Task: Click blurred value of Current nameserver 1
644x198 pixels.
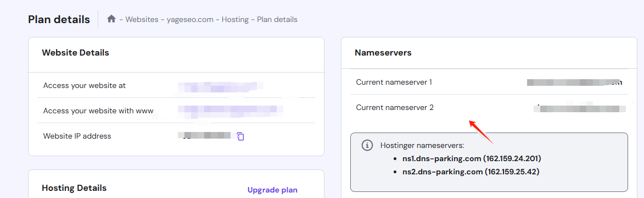Action: tap(575, 82)
